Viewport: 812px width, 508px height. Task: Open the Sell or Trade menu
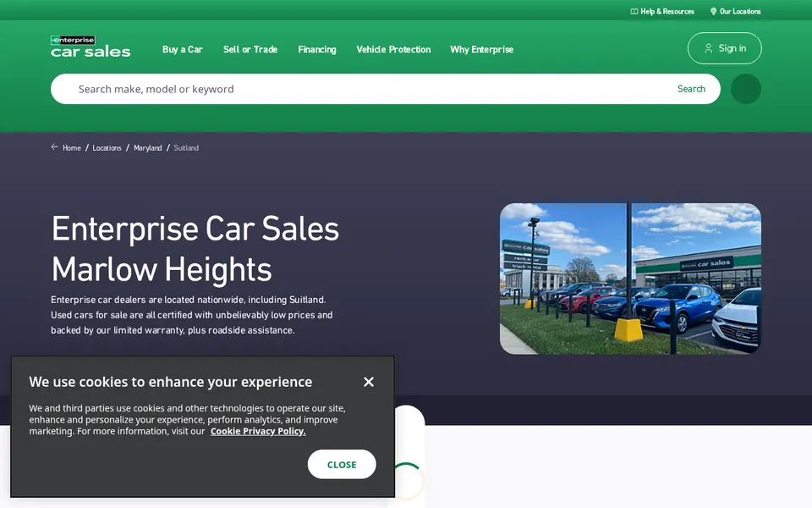pos(250,49)
